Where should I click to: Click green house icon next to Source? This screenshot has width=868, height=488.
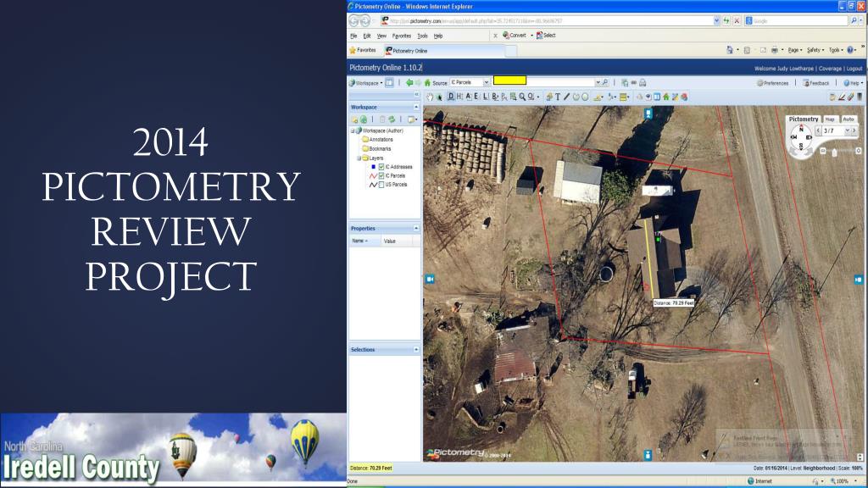[x=427, y=83]
